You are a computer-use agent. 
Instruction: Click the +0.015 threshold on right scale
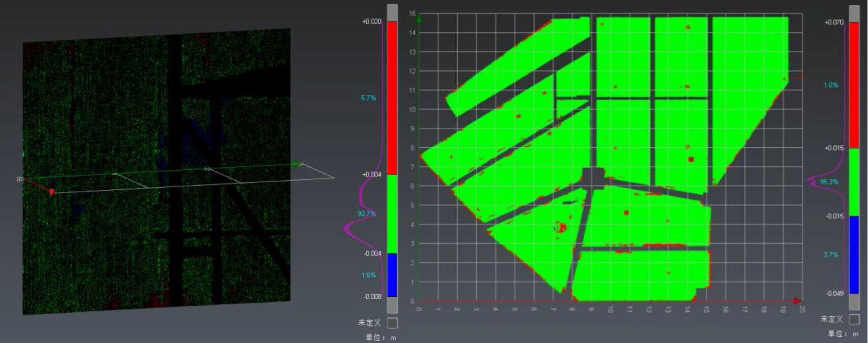[834, 148]
